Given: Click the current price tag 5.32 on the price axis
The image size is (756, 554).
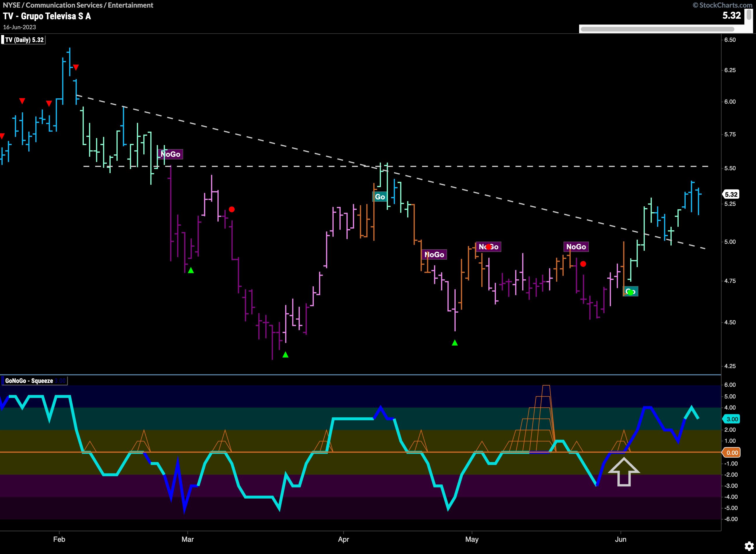Looking at the screenshot, I should coord(731,194).
